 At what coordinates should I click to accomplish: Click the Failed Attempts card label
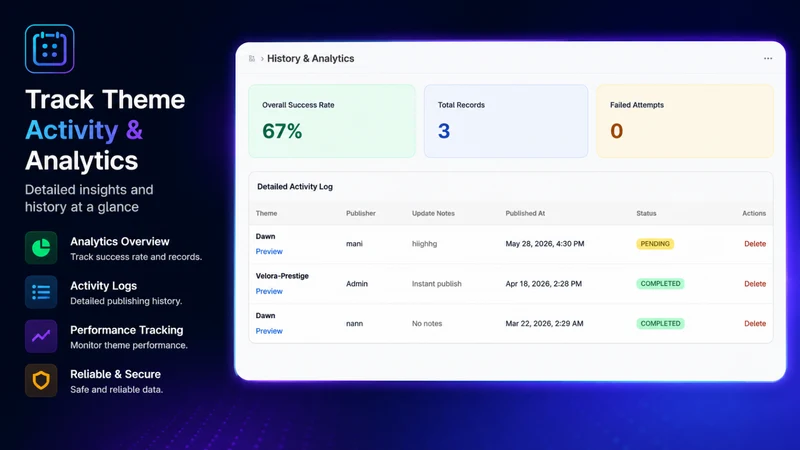pos(637,105)
